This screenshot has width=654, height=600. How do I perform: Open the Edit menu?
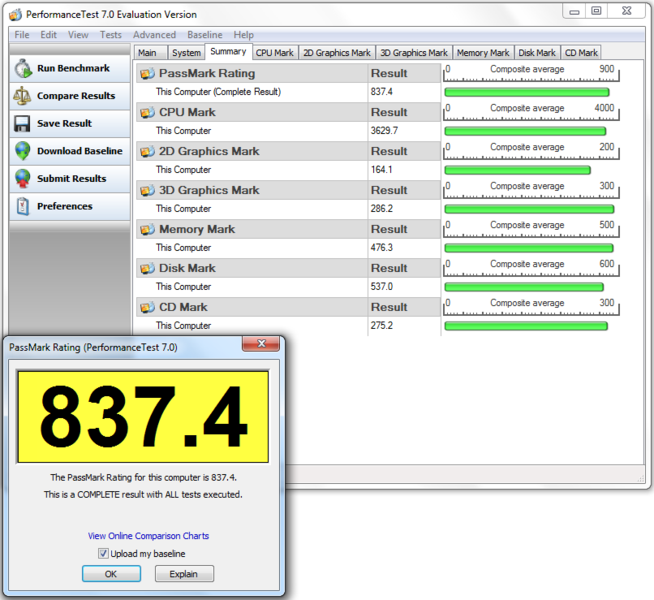coord(48,35)
